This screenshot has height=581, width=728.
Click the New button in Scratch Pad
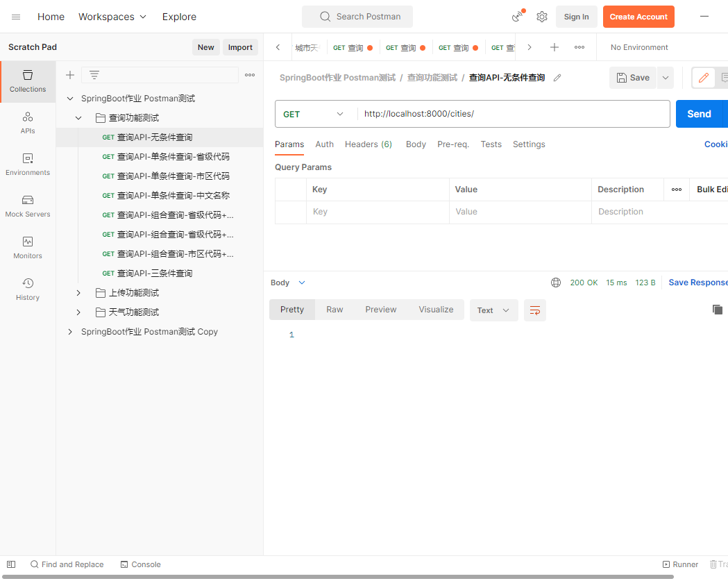click(205, 47)
